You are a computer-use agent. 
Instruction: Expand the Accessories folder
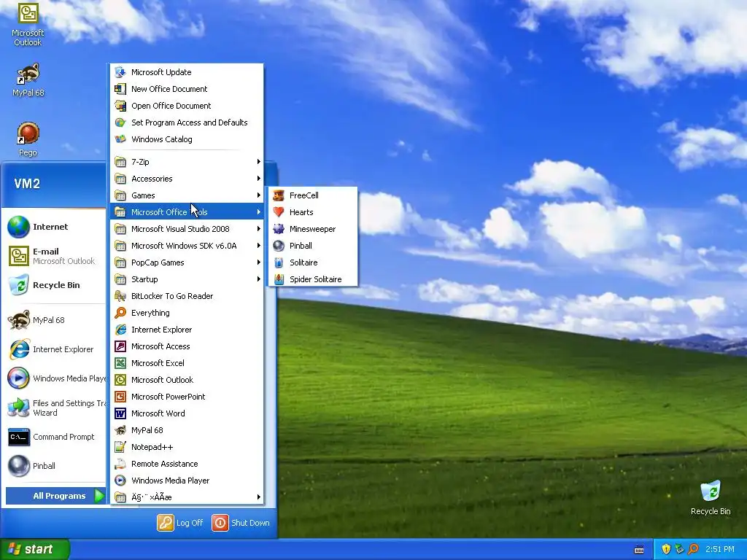(187, 179)
